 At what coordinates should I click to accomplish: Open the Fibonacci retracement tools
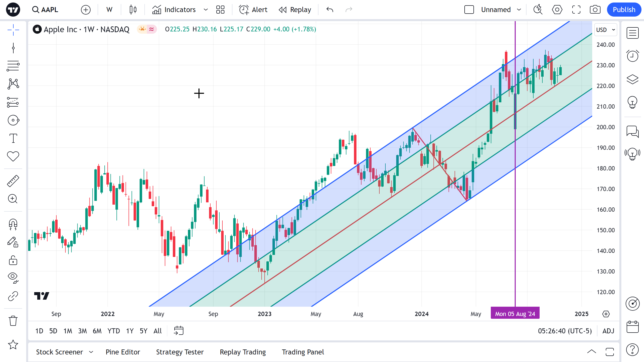pyautogui.click(x=13, y=66)
